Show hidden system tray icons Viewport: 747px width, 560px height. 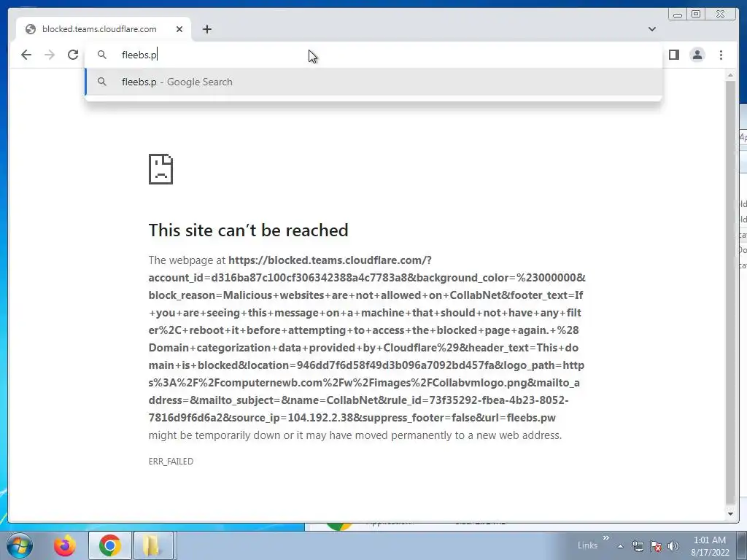pyautogui.click(x=620, y=546)
